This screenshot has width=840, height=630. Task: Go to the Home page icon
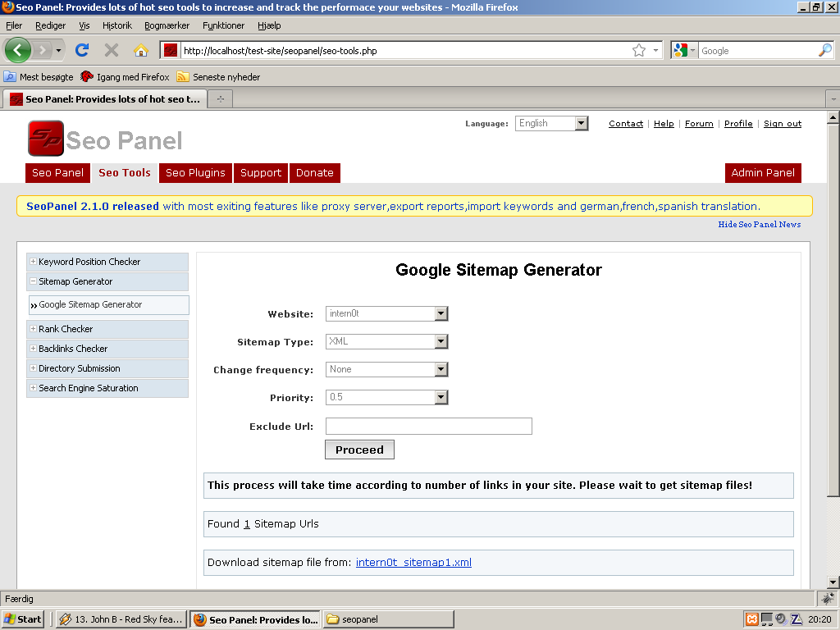point(141,50)
